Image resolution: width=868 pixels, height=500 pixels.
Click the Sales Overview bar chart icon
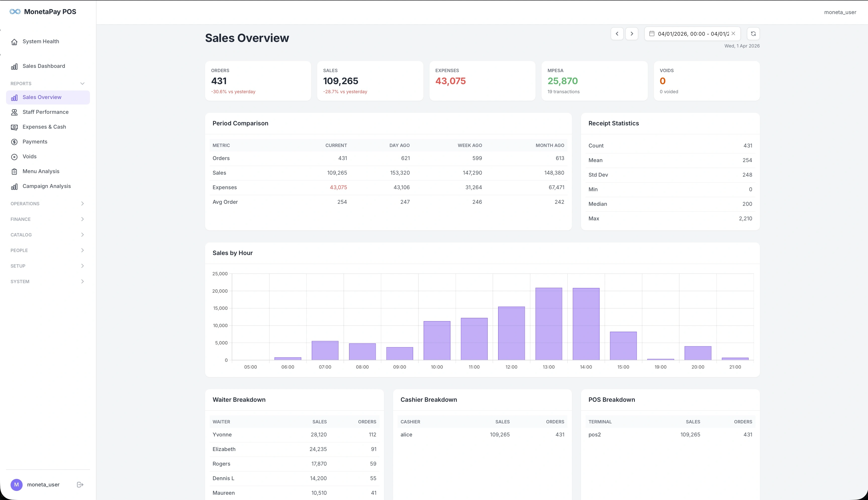pos(14,97)
